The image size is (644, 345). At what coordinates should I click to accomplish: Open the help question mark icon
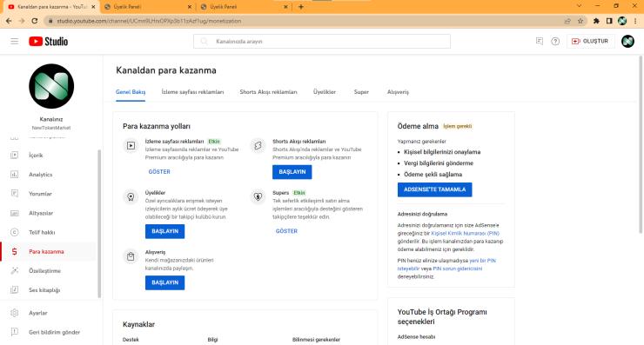(x=555, y=41)
